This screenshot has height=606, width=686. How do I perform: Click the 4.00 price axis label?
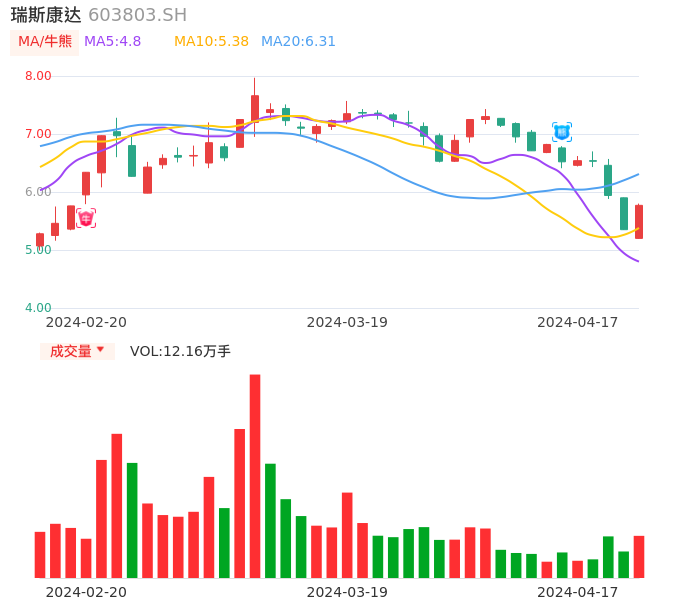point(38,308)
